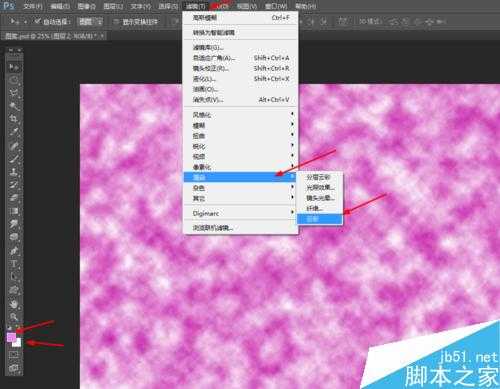The height and width of the screenshot is (389, 500).
Task: Select the Gradient tool
Action: pyautogui.click(x=14, y=211)
